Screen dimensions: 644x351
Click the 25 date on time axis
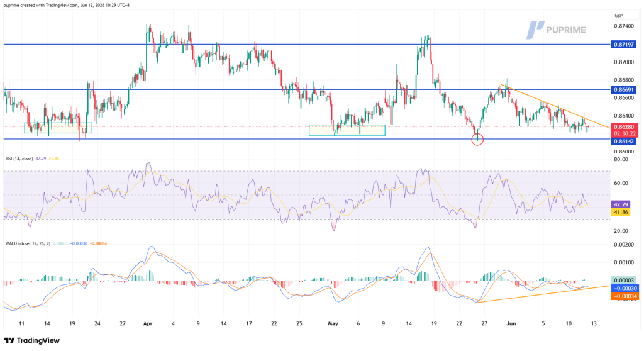point(299,323)
